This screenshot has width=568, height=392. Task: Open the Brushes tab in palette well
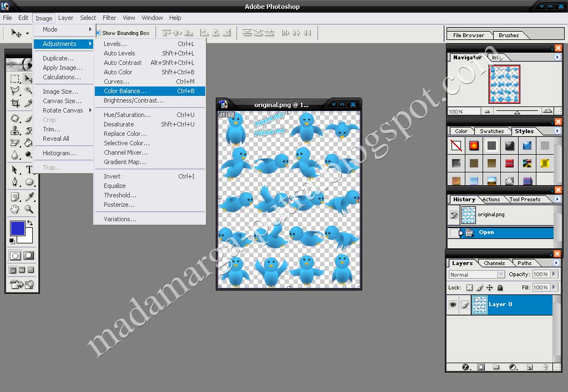(x=509, y=35)
